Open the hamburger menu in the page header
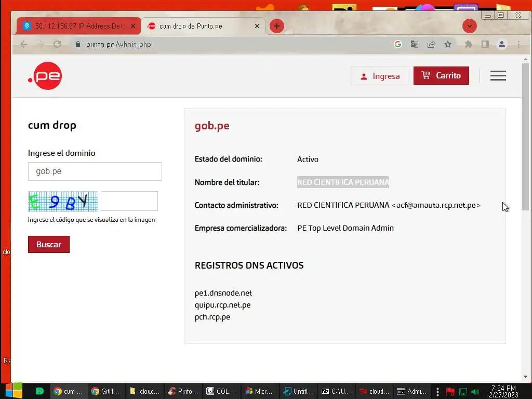This screenshot has width=532, height=399. click(498, 76)
